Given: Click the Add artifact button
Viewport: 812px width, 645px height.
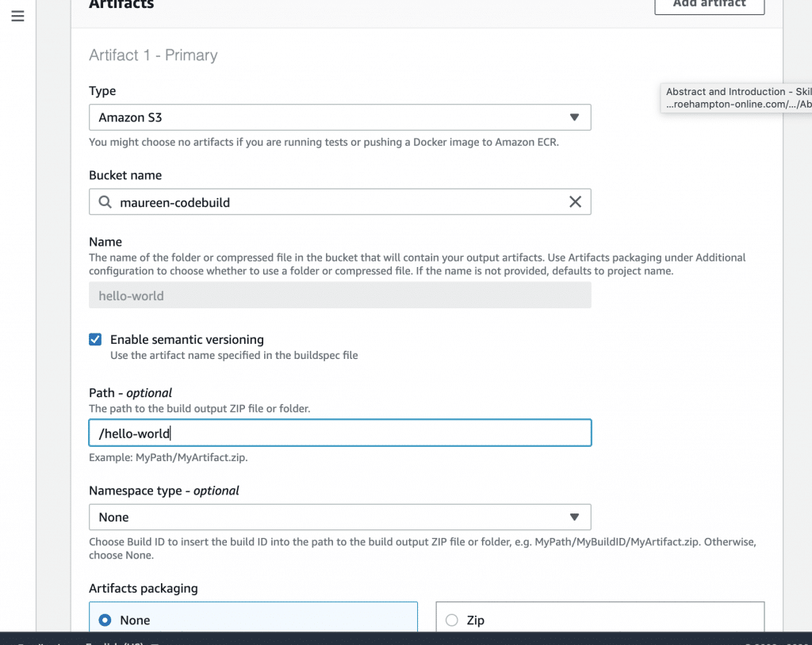Looking at the screenshot, I should [709, 5].
